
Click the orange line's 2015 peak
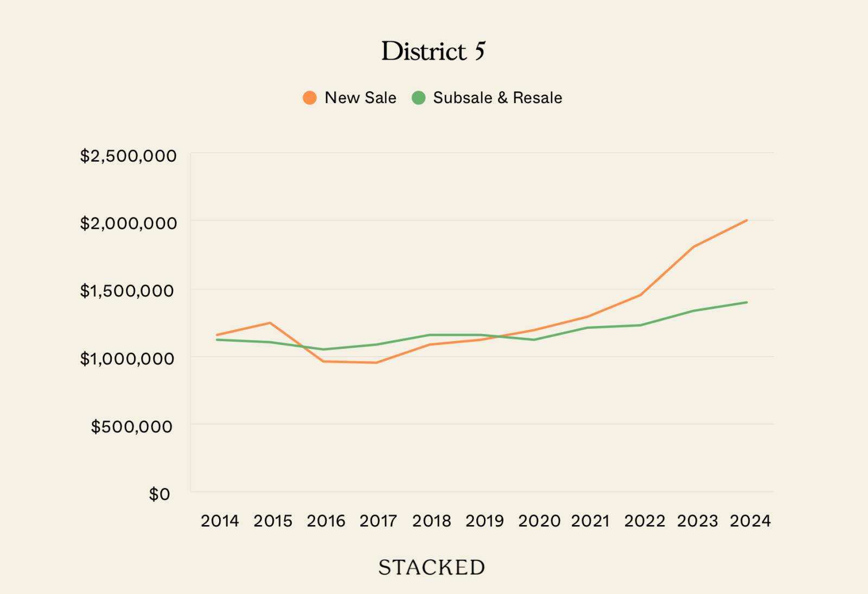pos(270,323)
